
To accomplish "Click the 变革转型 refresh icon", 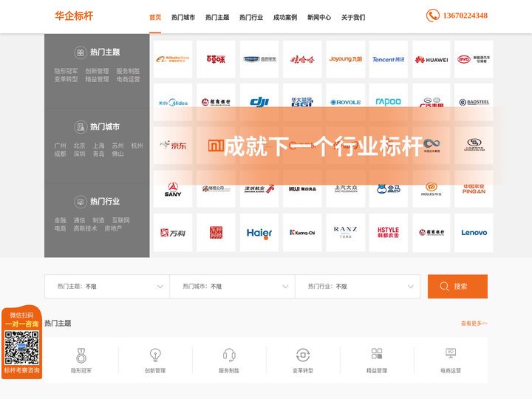I will click(x=303, y=355).
